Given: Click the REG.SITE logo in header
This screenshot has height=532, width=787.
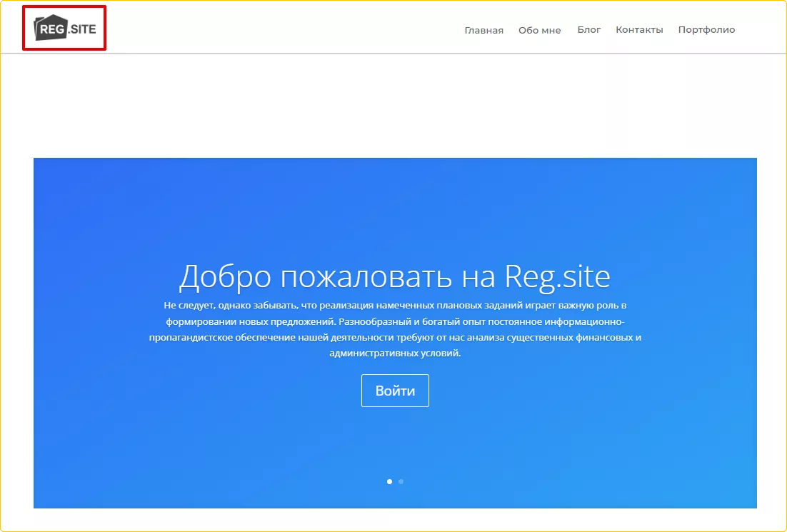Looking at the screenshot, I should 64,29.
